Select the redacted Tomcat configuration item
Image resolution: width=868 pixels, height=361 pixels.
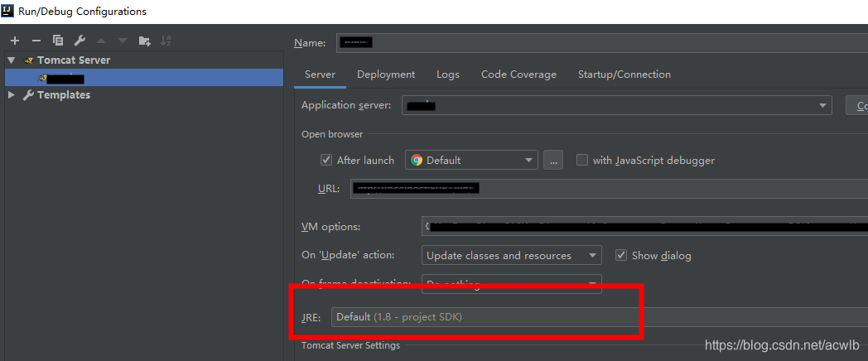144,78
